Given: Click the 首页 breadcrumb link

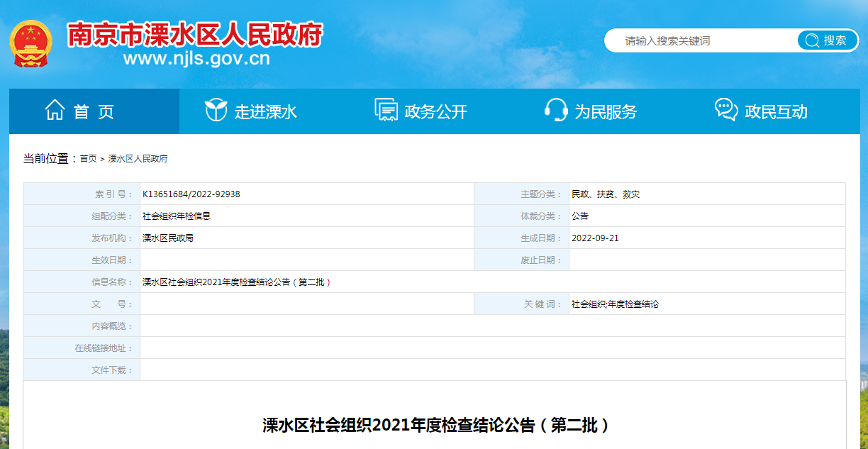Looking at the screenshot, I should (x=88, y=159).
